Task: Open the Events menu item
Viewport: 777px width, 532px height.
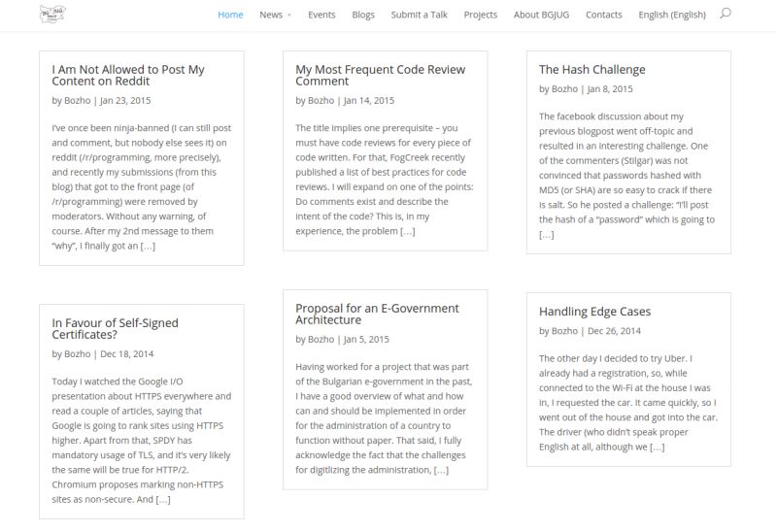Action: [x=321, y=15]
